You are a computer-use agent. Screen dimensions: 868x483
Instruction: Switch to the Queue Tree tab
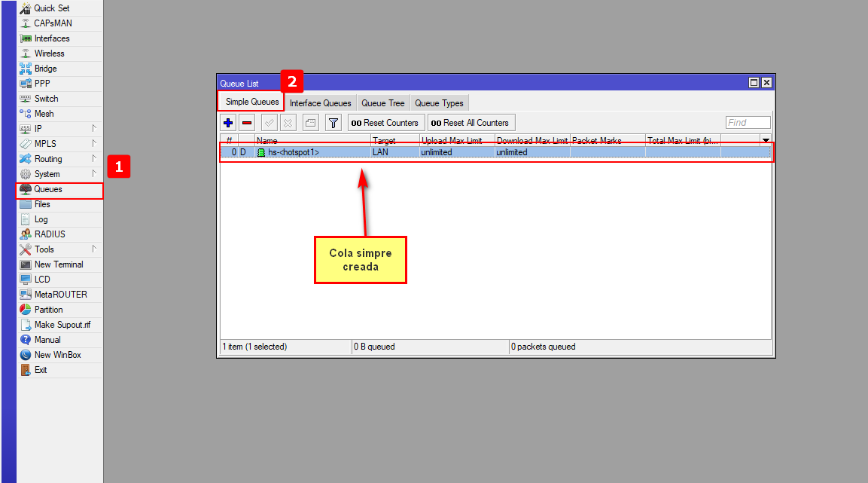coord(382,103)
